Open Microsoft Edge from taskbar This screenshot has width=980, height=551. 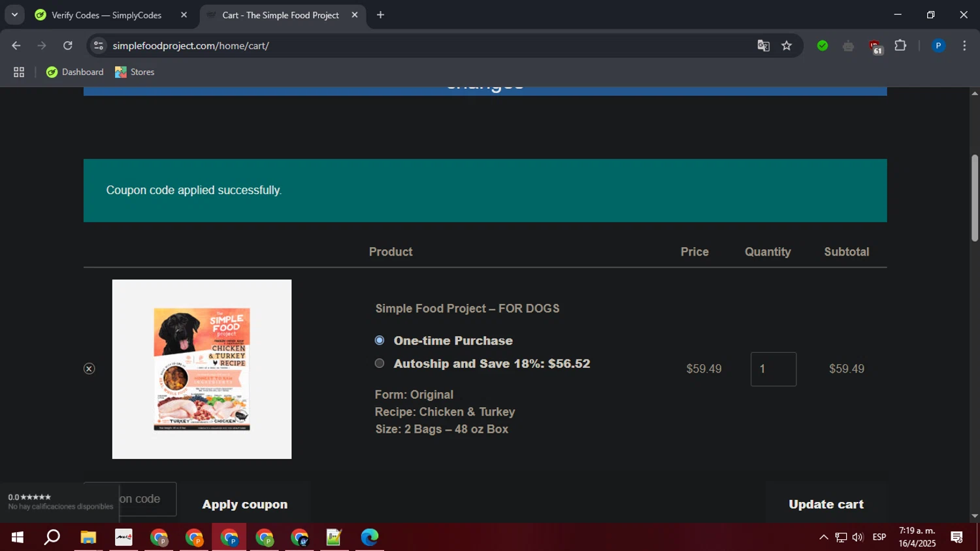370,537
